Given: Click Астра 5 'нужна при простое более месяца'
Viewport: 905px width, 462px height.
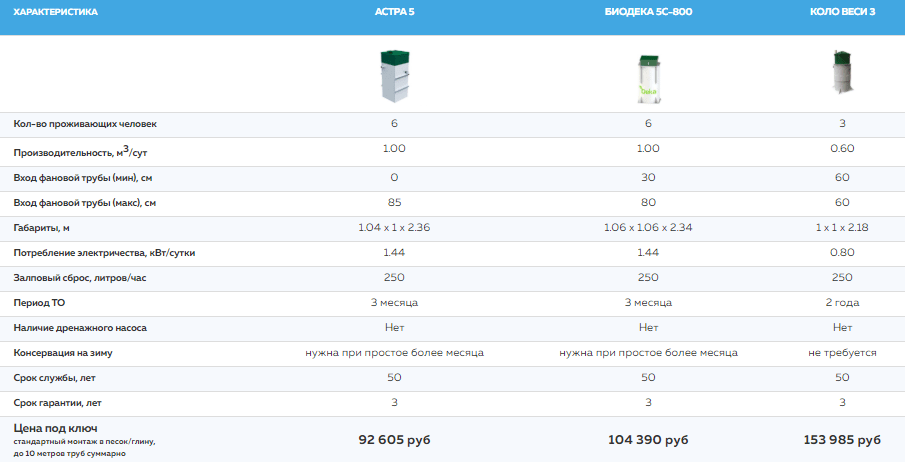Looking at the screenshot, I should pos(395,352).
